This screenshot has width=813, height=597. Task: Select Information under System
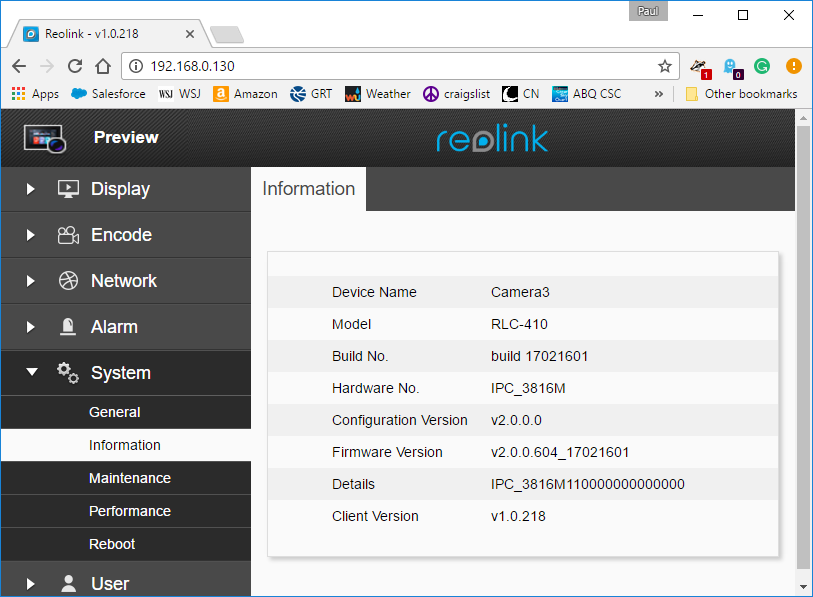(x=126, y=445)
